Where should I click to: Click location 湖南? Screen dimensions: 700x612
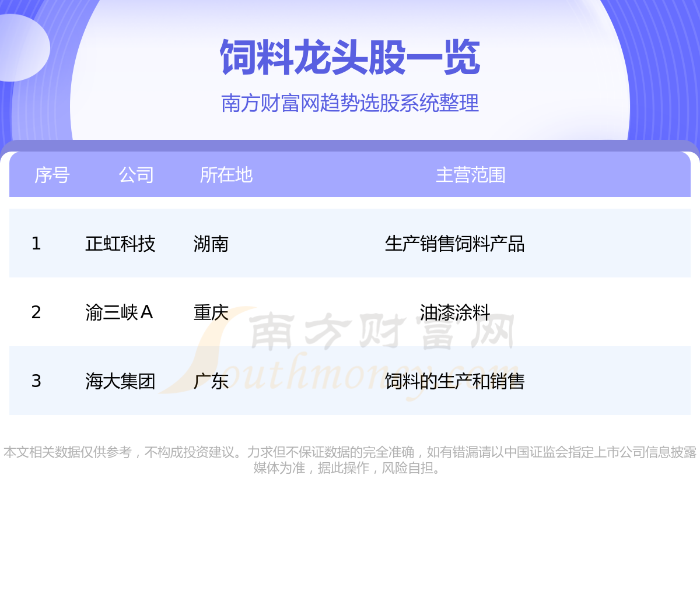tap(211, 244)
